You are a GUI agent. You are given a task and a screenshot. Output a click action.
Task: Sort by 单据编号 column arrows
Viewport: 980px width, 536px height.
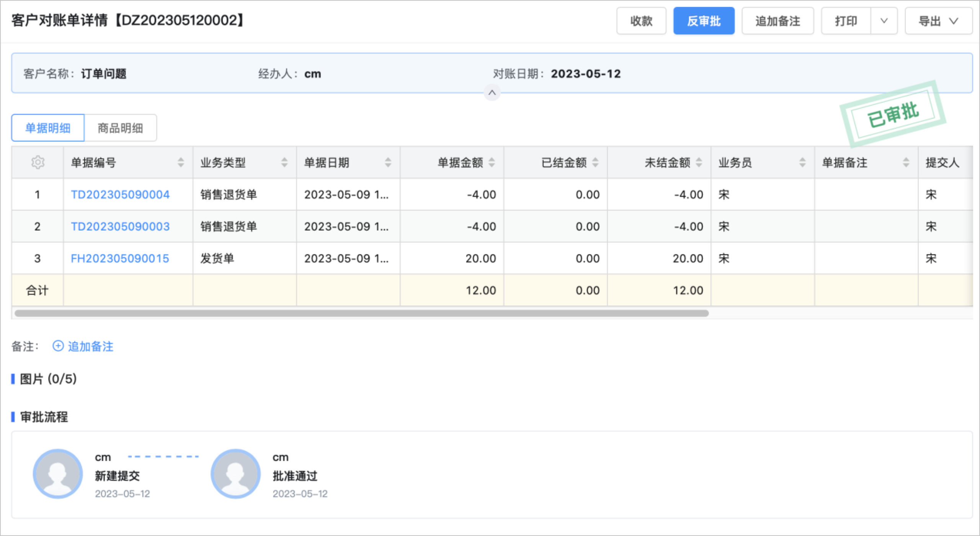(181, 162)
